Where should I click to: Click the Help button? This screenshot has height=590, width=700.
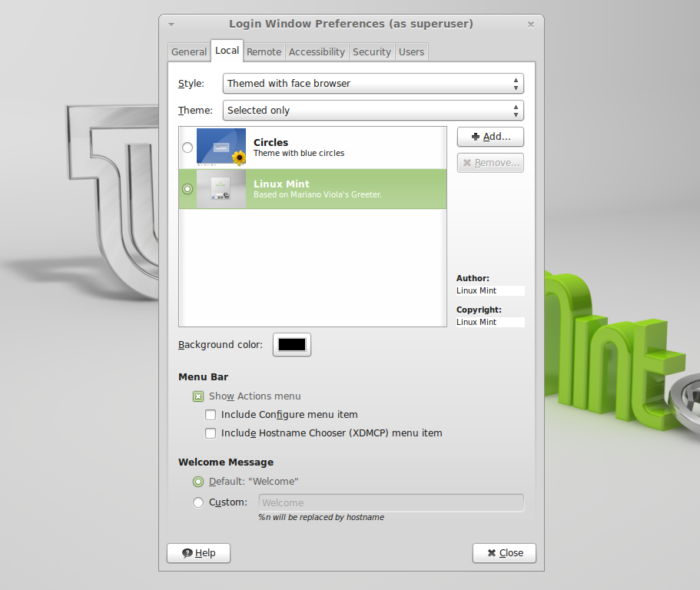click(x=199, y=553)
